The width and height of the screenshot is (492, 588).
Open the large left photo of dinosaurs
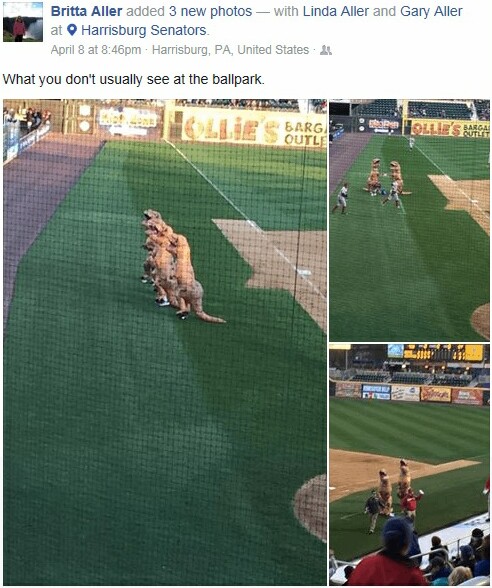165,342
